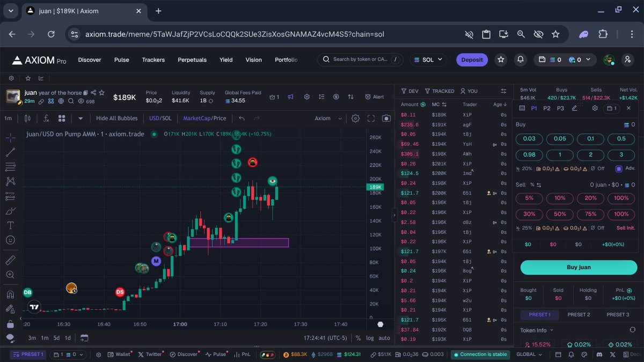Open instant trade panel settings gear
The width and height of the screenshot is (644, 362).
[x=595, y=108]
